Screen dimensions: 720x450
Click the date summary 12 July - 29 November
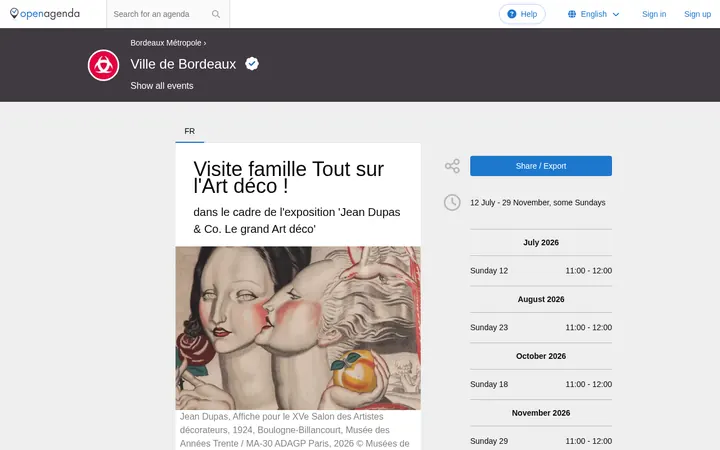[x=537, y=202]
